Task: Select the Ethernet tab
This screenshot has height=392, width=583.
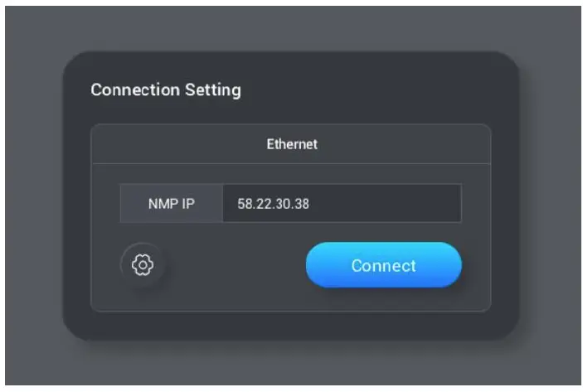Action: pyautogui.click(x=291, y=144)
